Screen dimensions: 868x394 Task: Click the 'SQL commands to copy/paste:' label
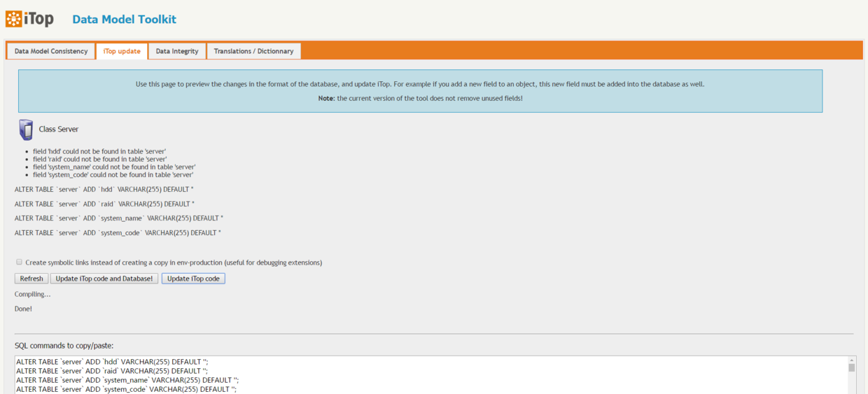point(64,346)
